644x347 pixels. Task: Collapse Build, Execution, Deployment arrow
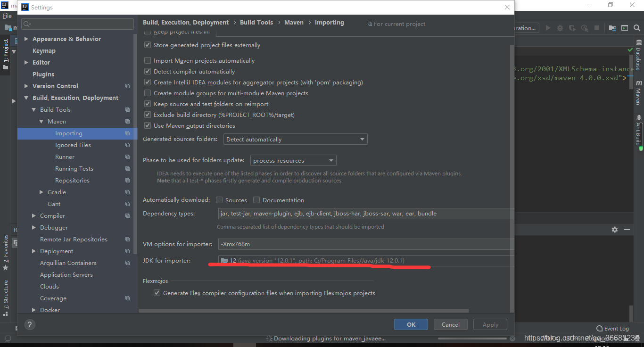pos(26,98)
